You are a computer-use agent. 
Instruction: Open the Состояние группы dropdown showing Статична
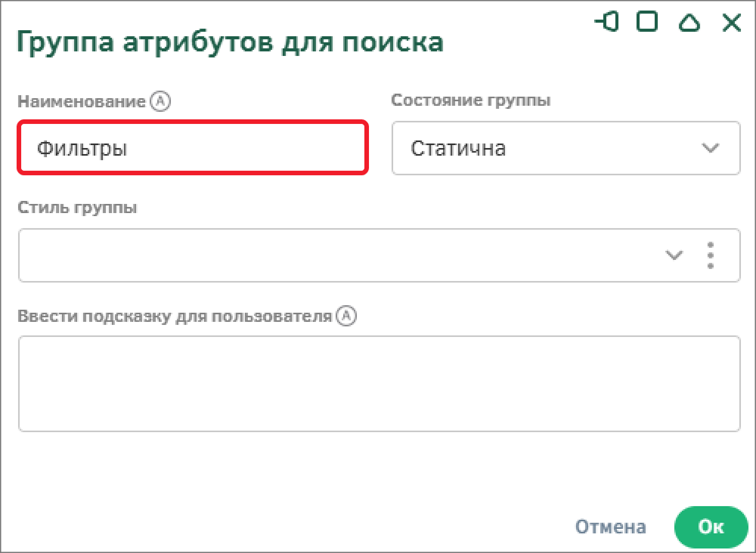(x=566, y=148)
